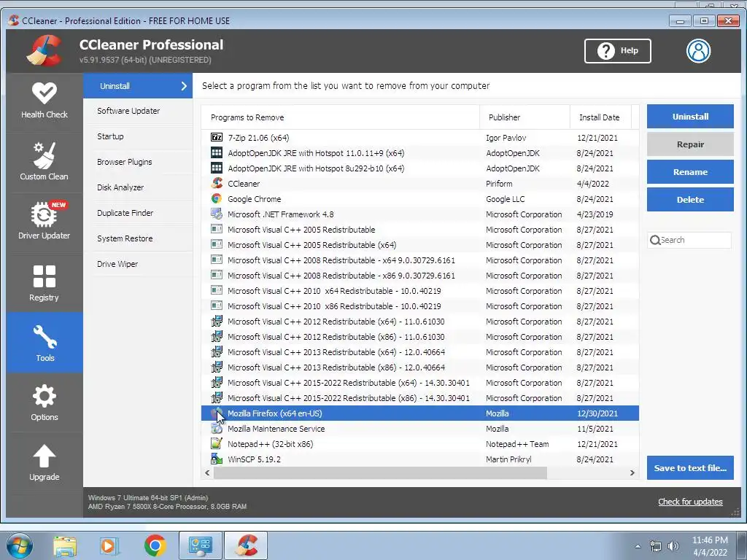Select AdoptOpenJDK JRE 8u292-b10 icon
This screenshot has width=747, height=560.
click(x=217, y=168)
